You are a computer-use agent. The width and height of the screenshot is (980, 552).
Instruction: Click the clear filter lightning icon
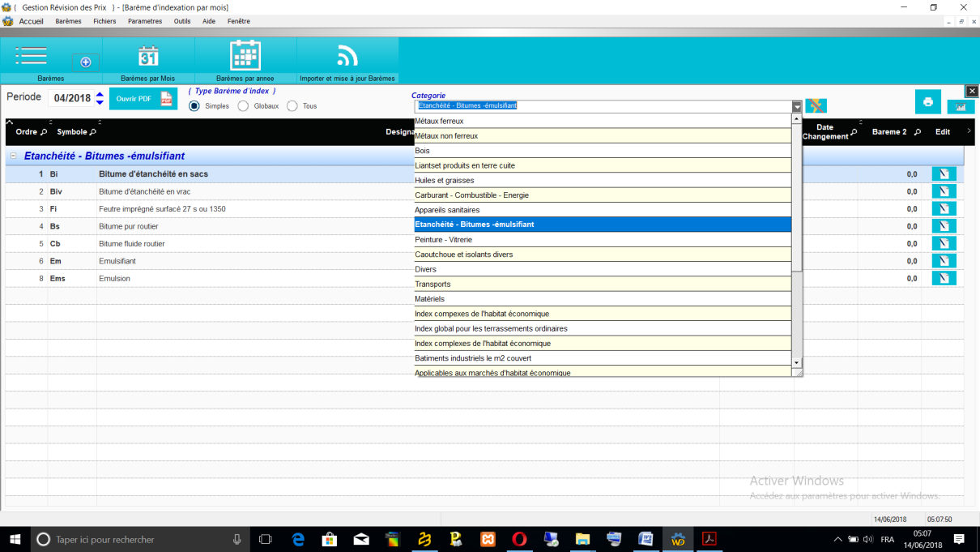(816, 106)
